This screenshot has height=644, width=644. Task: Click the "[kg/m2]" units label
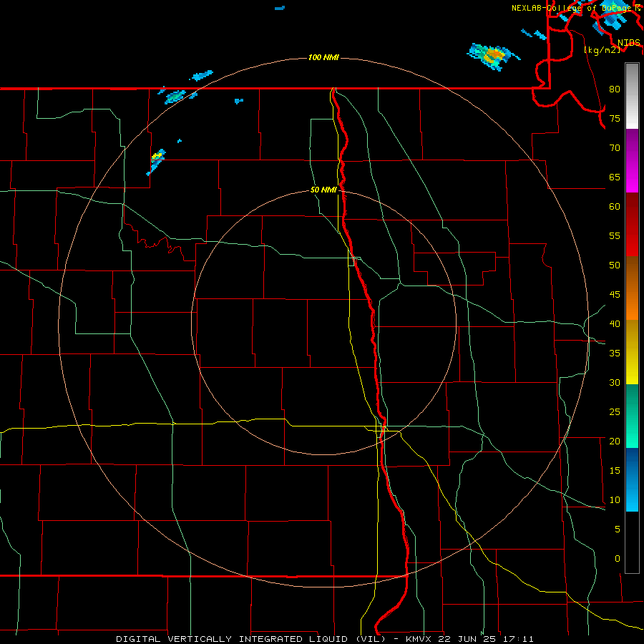[602, 49]
